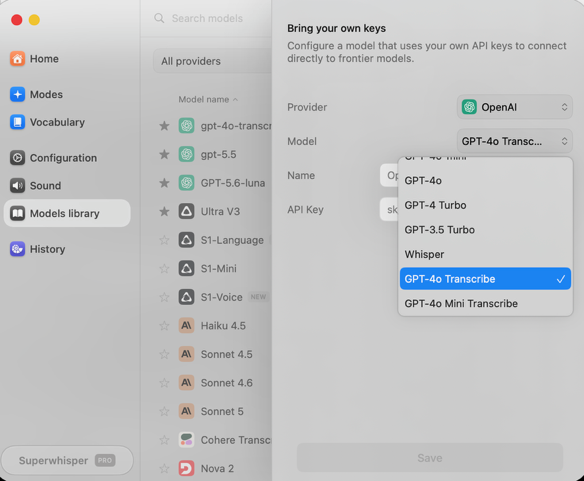The width and height of the screenshot is (584, 481).
Task: Open the Model GPT-4o Transcribe dropdown
Action: click(x=515, y=141)
